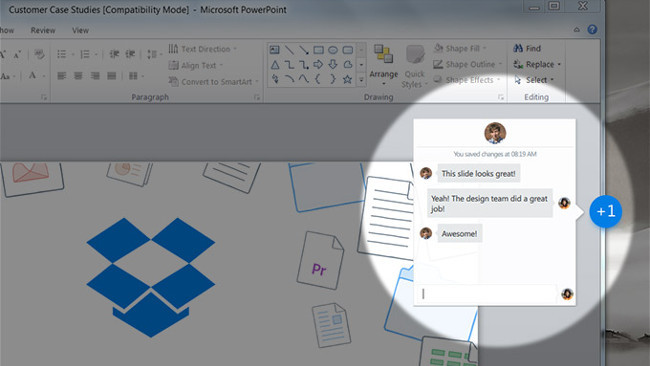Pick the Left Brace shape
The width and height of the screenshot is (650, 366).
tap(318, 79)
